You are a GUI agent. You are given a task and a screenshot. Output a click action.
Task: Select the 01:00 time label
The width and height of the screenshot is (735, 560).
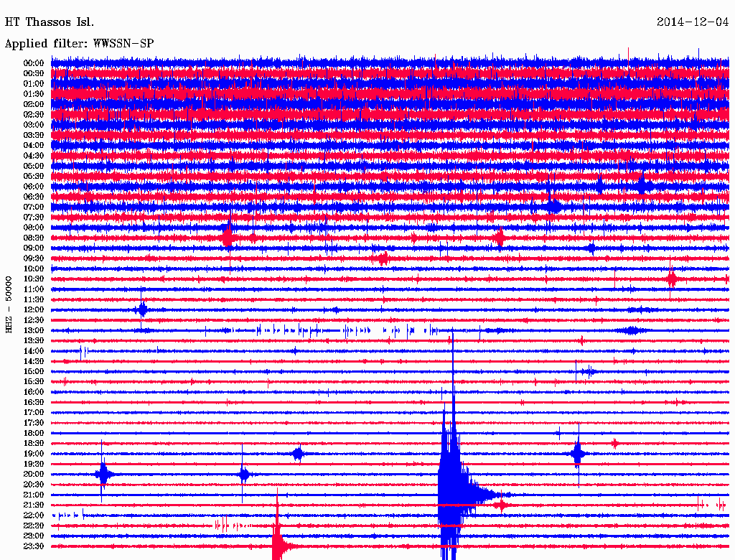click(x=34, y=83)
